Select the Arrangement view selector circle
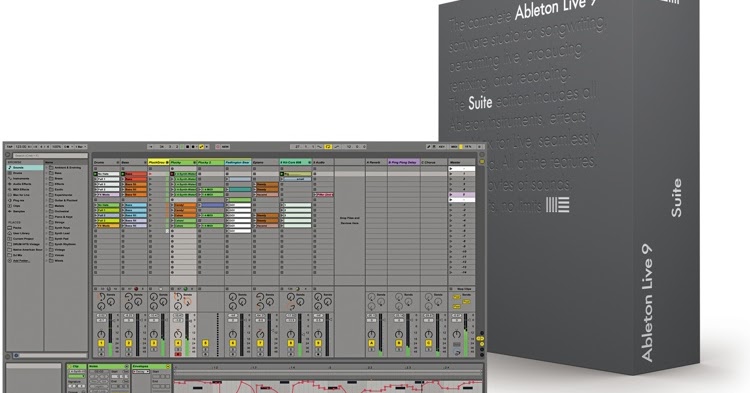 point(482,154)
